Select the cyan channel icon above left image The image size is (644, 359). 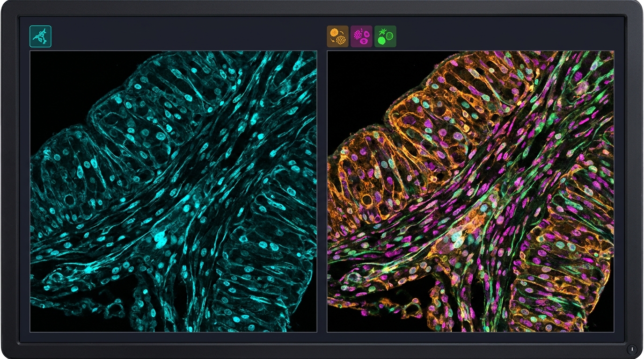coord(40,36)
